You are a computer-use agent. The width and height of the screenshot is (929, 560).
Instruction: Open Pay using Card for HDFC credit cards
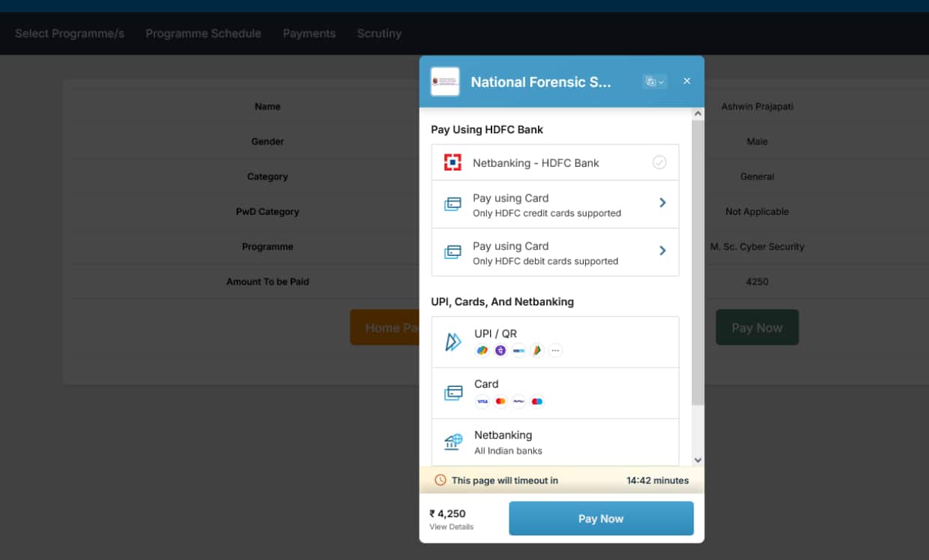point(555,204)
